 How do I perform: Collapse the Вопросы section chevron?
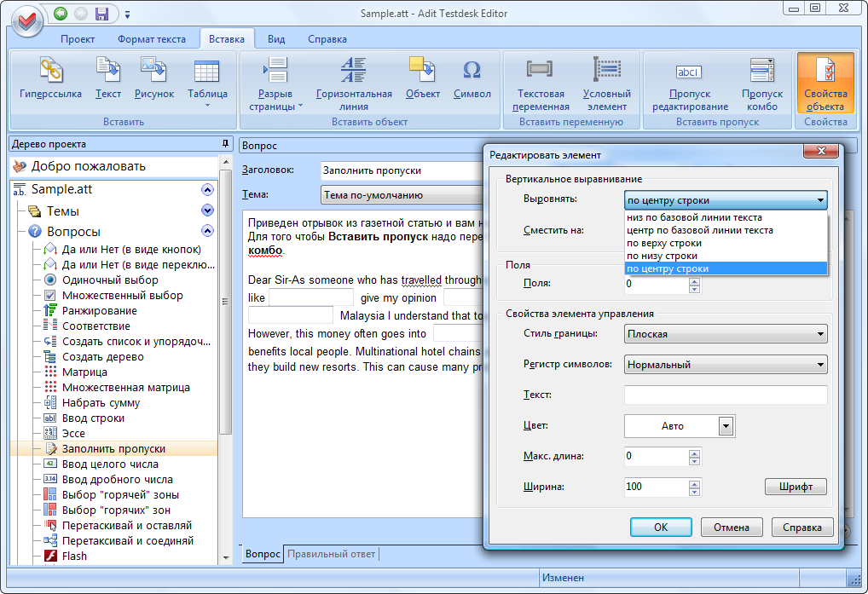[207, 231]
